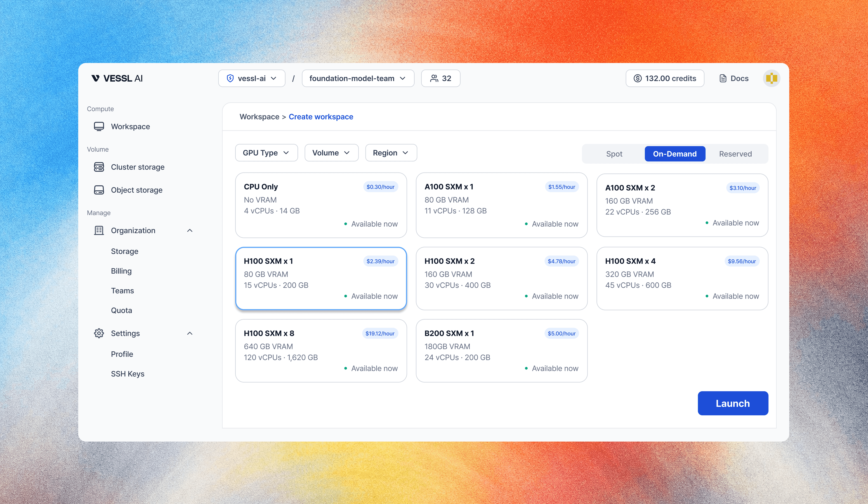This screenshot has width=868, height=504.
Task: Open the Create workspace breadcrumb link
Action: [x=321, y=116]
